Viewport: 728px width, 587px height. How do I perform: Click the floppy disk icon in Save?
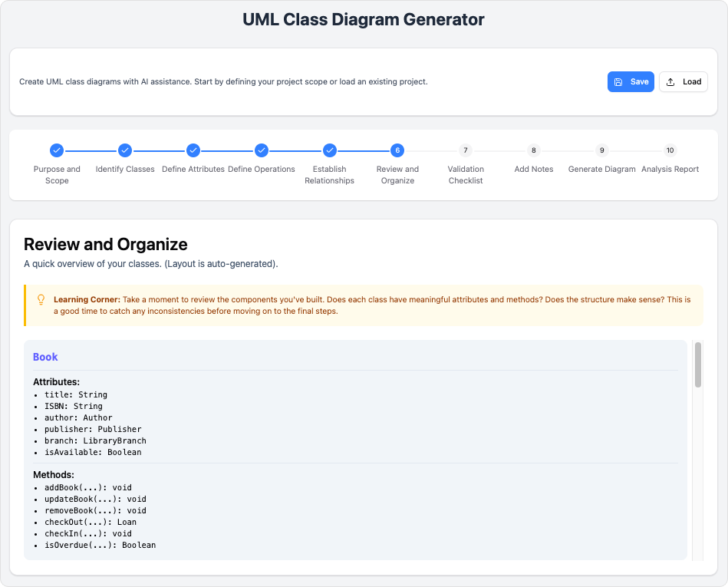coord(618,82)
